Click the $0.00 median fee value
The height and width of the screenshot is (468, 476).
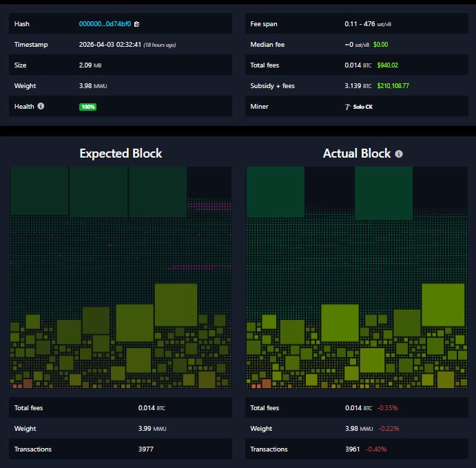click(x=380, y=45)
